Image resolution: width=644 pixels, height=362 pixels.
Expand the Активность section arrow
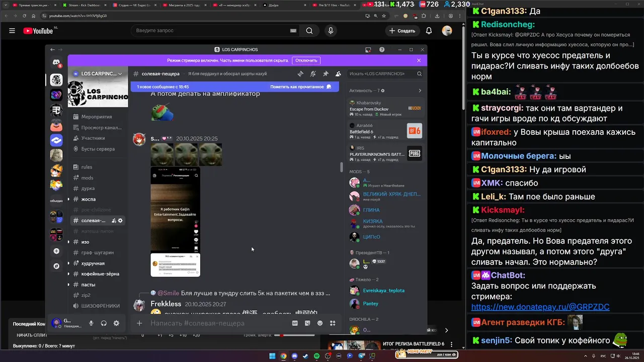click(420, 90)
